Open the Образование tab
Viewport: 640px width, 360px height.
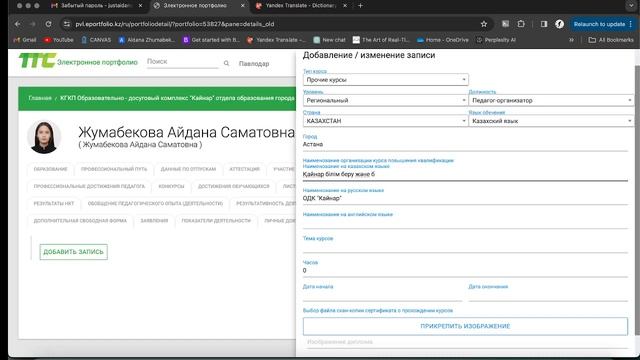click(x=51, y=169)
